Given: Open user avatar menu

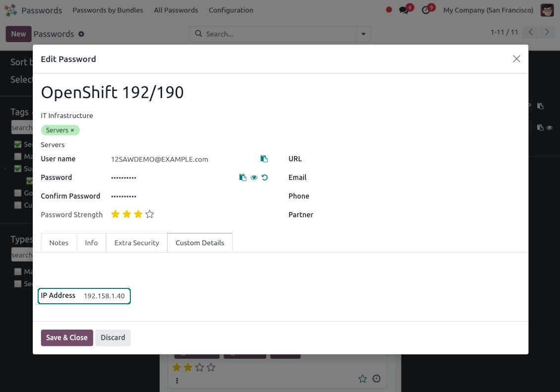Looking at the screenshot, I should pos(547,10).
